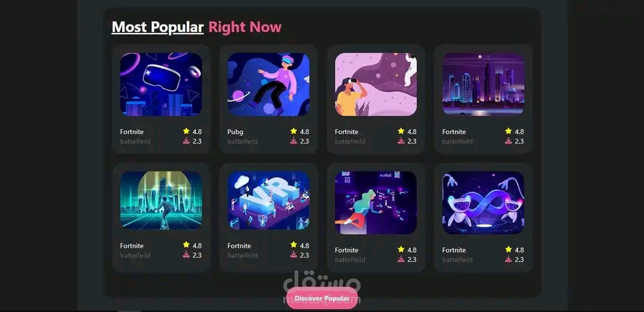The height and width of the screenshot is (312, 644).
Task: Click the download icon under the night skyline card
Action: pyautogui.click(x=509, y=141)
